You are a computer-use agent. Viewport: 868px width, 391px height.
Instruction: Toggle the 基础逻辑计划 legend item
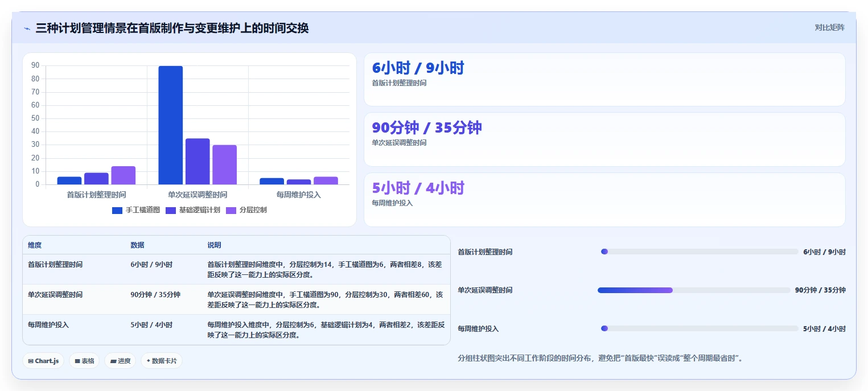coord(193,210)
